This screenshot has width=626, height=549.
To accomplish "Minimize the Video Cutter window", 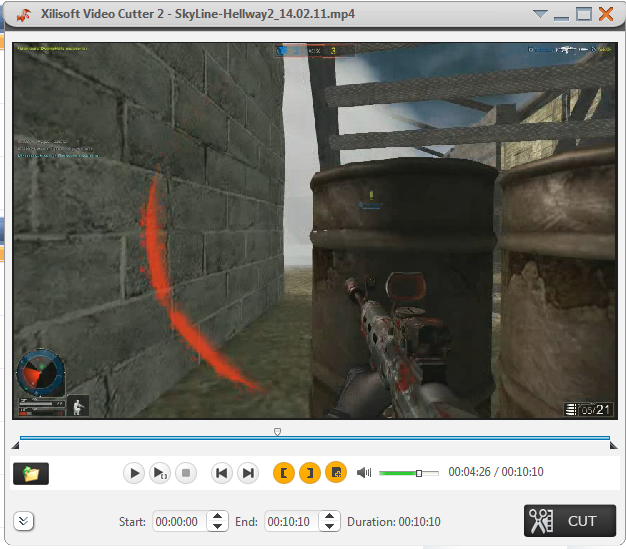I will 561,17.
